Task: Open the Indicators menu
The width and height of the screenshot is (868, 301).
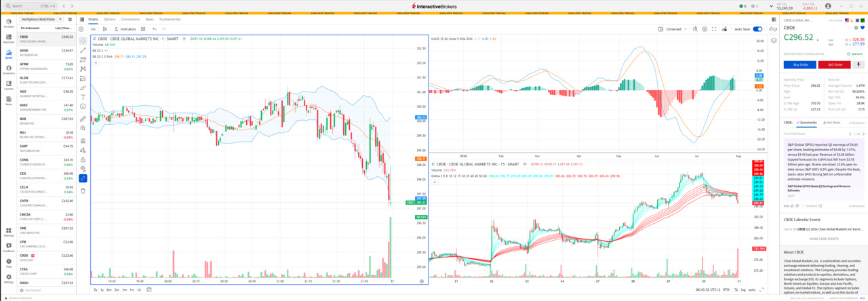Action: point(125,29)
